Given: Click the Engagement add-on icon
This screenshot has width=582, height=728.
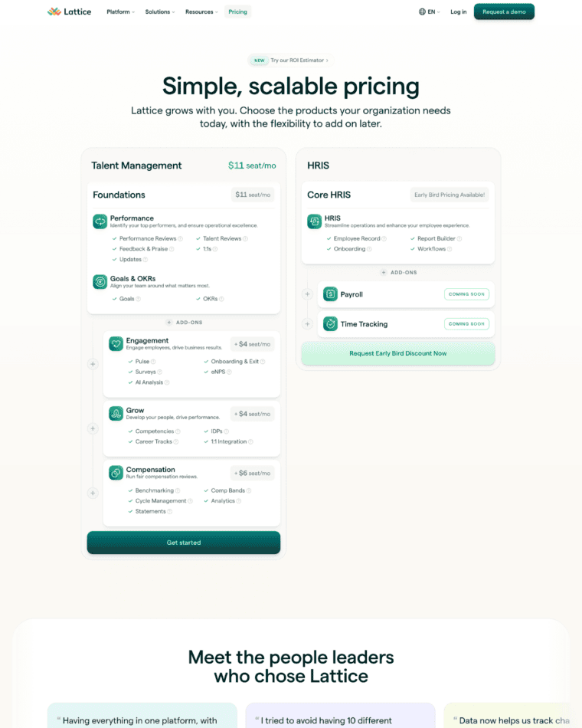Looking at the screenshot, I should coord(116,344).
